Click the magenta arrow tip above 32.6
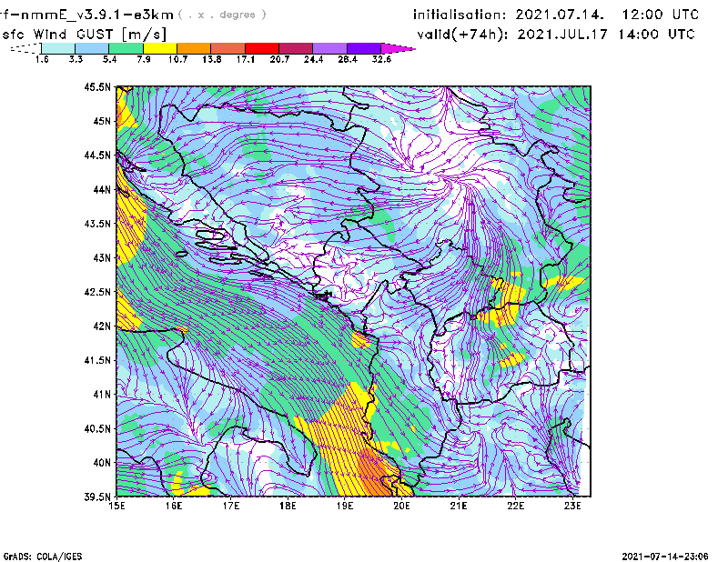The height and width of the screenshot is (562, 728). pos(398,48)
